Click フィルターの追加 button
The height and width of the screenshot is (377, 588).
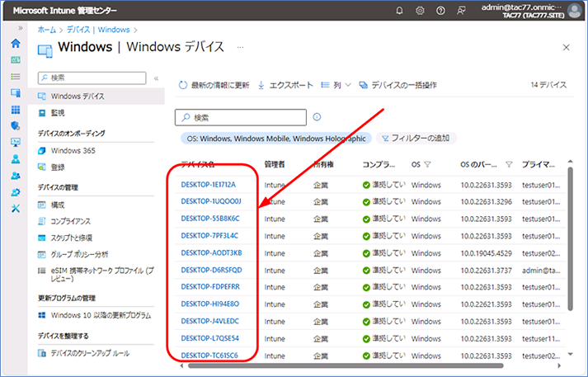(x=416, y=139)
